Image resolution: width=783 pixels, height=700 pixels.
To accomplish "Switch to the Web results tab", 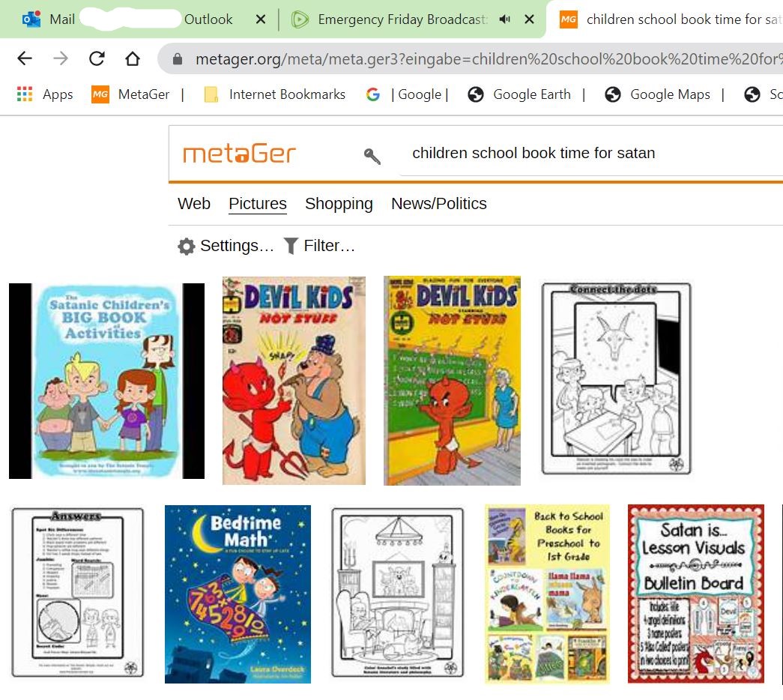I will (x=194, y=203).
